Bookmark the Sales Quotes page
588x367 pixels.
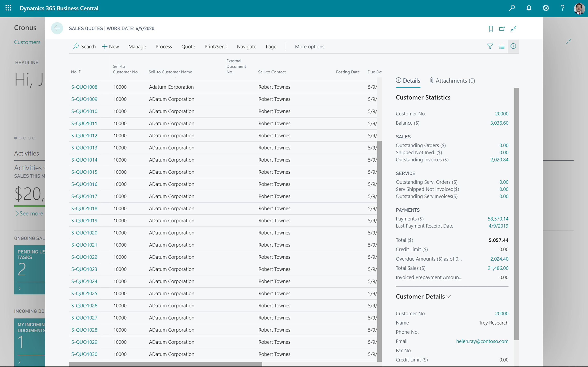pyautogui.click(x=491, y=29)
